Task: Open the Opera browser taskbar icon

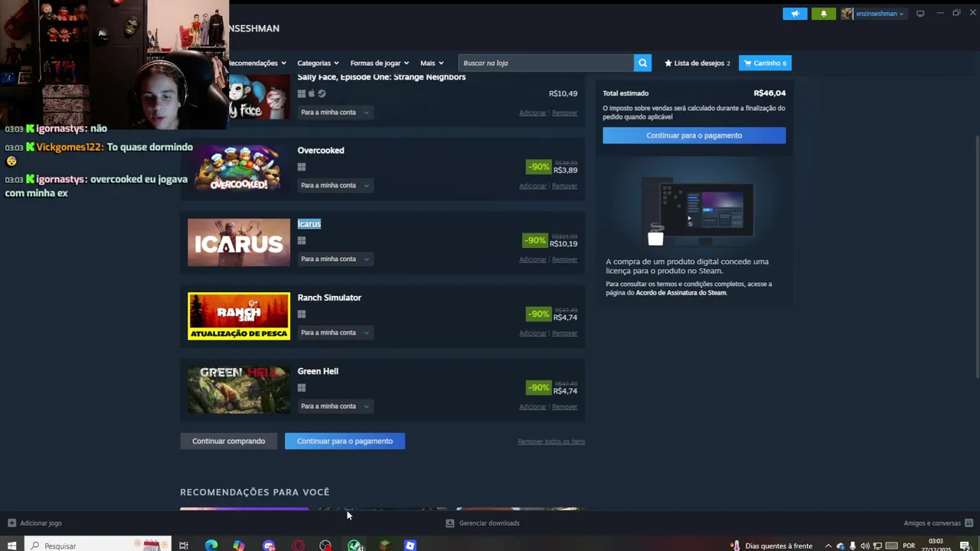Action: 298,546
